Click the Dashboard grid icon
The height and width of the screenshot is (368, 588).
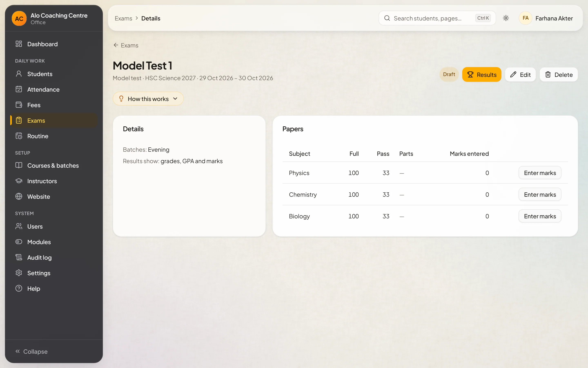click(x=19, y=44)
